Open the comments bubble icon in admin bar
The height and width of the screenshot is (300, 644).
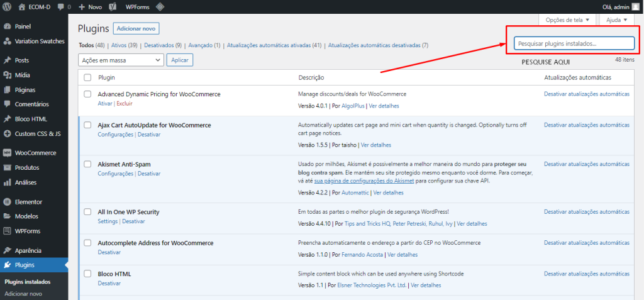(61, 7)
